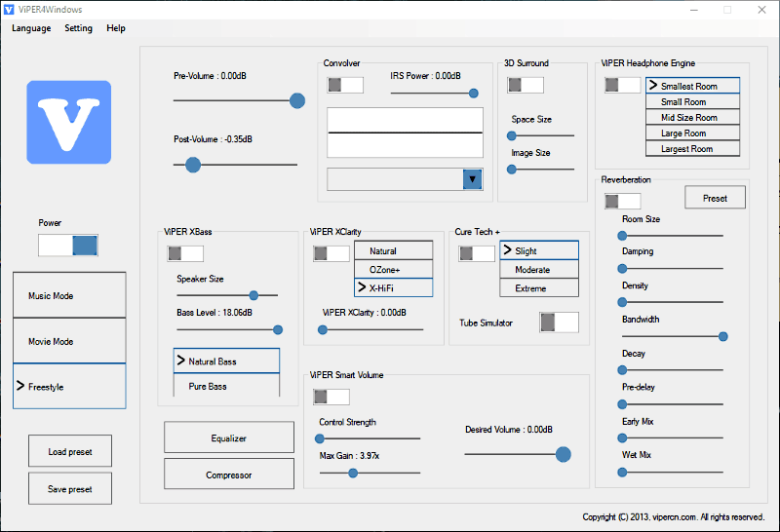This screenshot has height=532, width=780.
Task: Toggle the ViPER XBass switch
Action: click(x=185, y=253)
